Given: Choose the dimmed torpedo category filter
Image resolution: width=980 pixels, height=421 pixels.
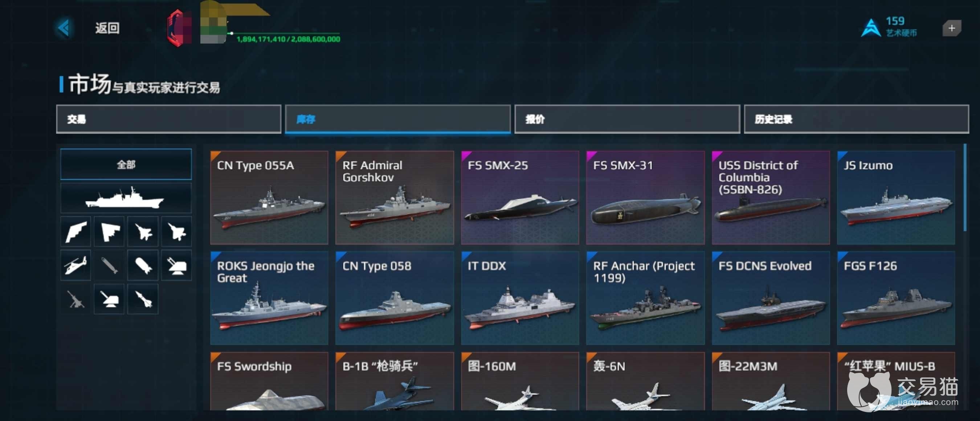Looking at the screenshot, I should [x=109, y=265].
